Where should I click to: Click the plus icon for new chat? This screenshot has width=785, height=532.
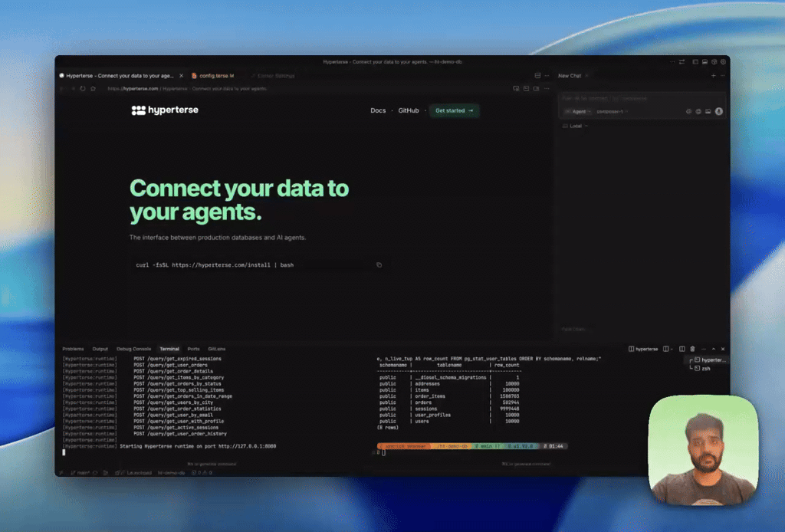click(x=714, y=76)
